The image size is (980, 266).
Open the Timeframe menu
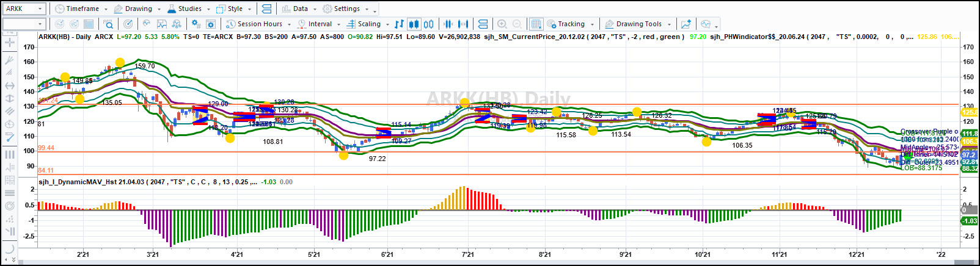tap(81, 9)
